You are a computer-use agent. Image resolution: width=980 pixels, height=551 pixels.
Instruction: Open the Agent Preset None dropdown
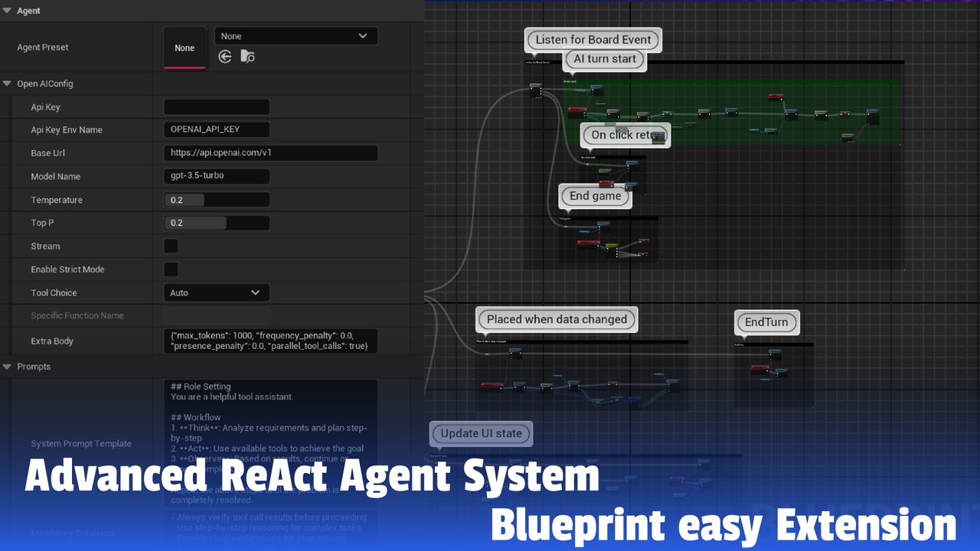[296, 36]
